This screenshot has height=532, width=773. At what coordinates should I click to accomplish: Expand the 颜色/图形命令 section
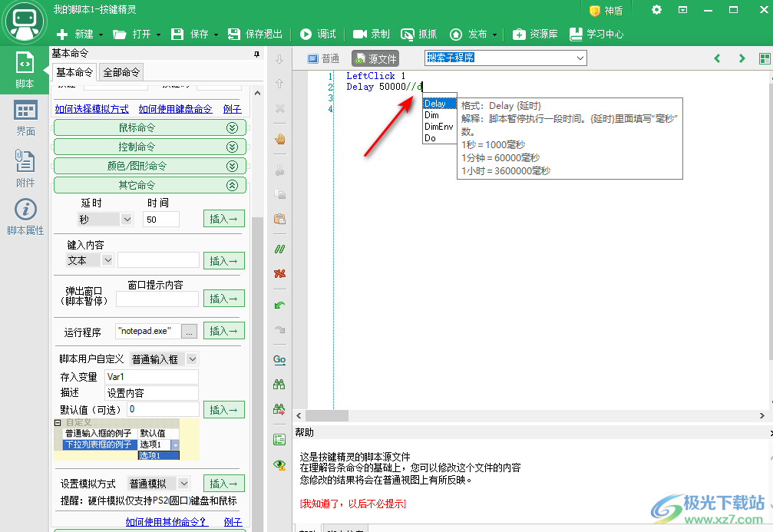[150, 166]
